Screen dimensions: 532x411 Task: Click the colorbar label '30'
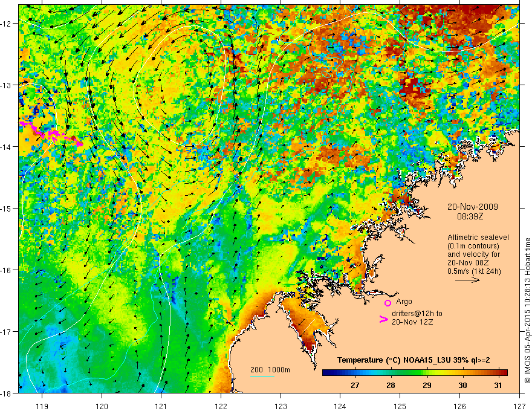(462, 385)
